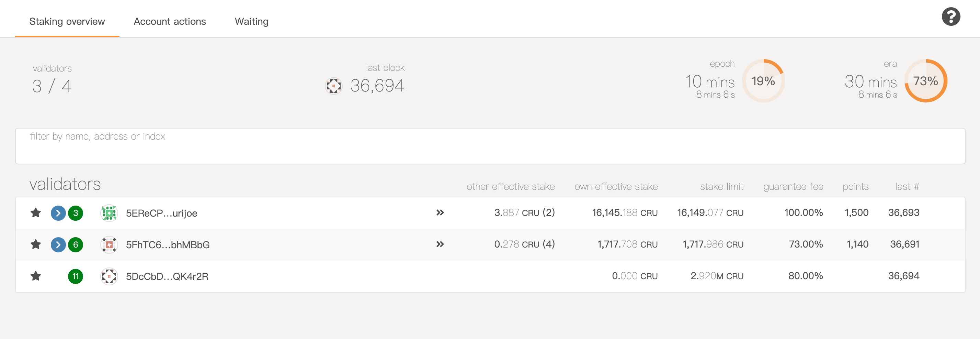Toggle favorite star for 5FhTC6...bhMBbG
Viewport: 980px width, 339px height.
pos(36,244)
